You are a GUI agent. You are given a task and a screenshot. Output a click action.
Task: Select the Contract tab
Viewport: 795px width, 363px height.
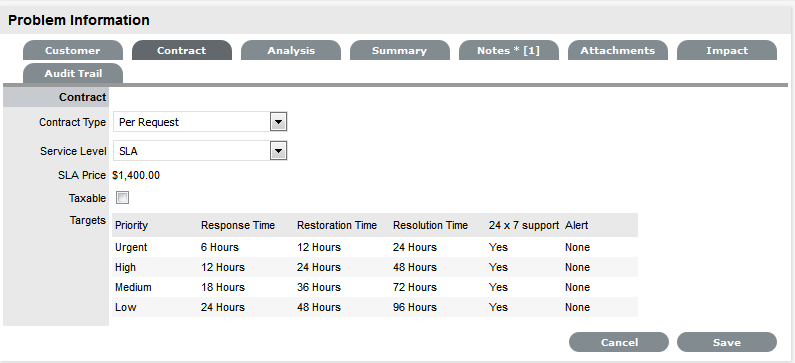[x=182, y=51]
